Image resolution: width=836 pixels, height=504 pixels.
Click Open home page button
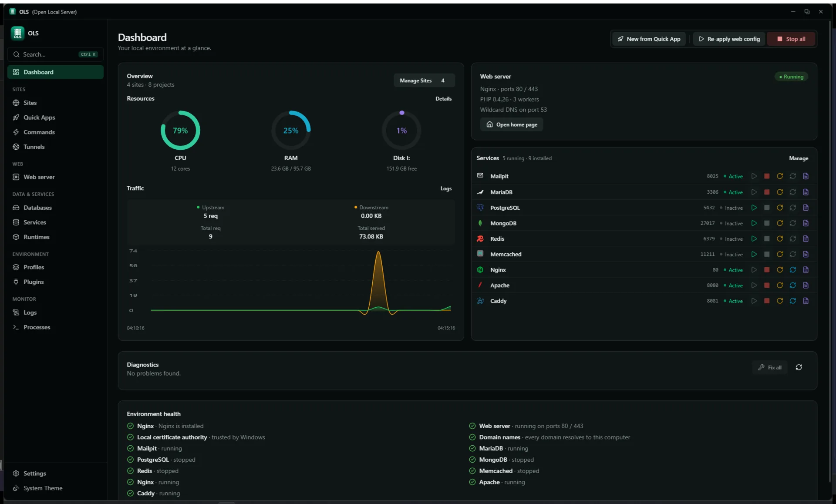(x=512, y=124)
